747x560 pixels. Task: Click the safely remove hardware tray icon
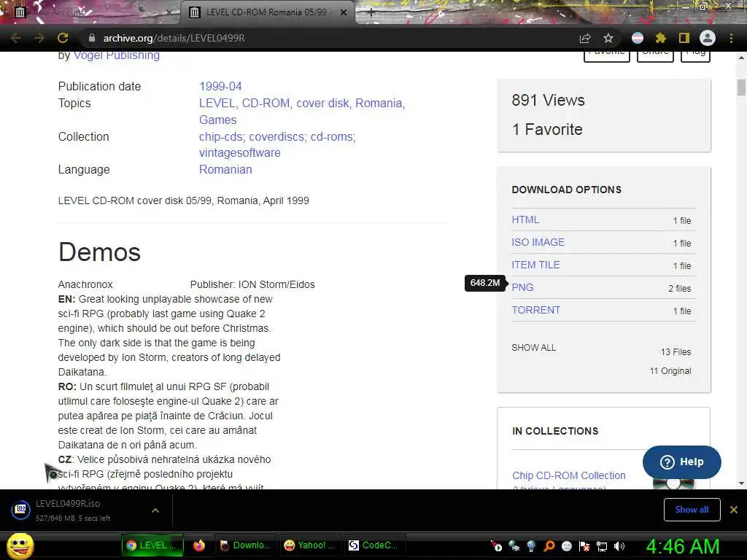[514, 545]
